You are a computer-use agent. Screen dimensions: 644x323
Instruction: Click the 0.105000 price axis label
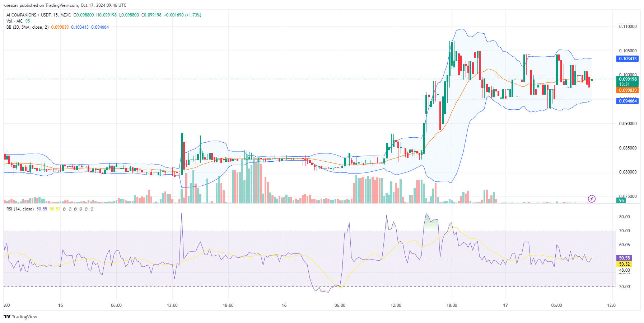pyautogui.click(x=627, y=51)
